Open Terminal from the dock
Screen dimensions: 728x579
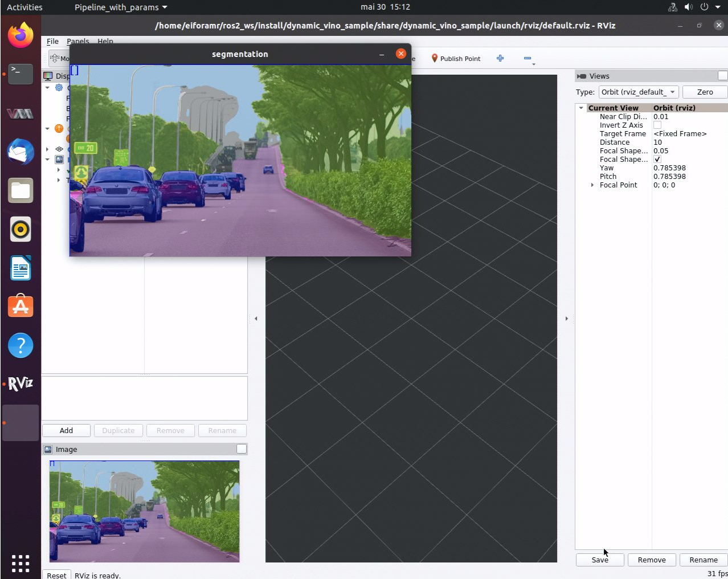21,74
